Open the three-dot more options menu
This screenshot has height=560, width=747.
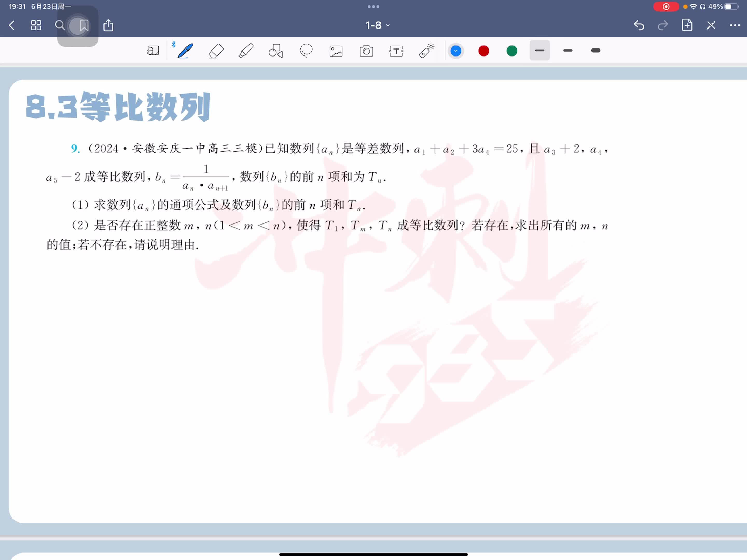(x=735, y=25)
